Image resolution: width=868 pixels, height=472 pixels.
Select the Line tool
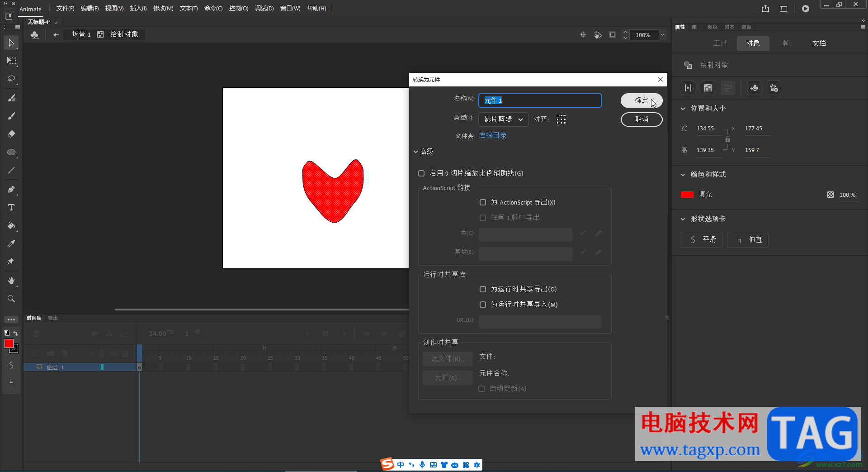coord(11,171)
